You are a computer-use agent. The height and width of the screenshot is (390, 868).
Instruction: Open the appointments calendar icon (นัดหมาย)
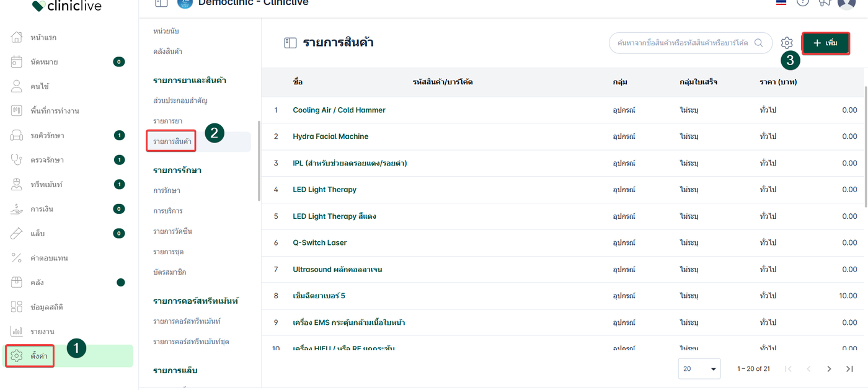[17, 62]
